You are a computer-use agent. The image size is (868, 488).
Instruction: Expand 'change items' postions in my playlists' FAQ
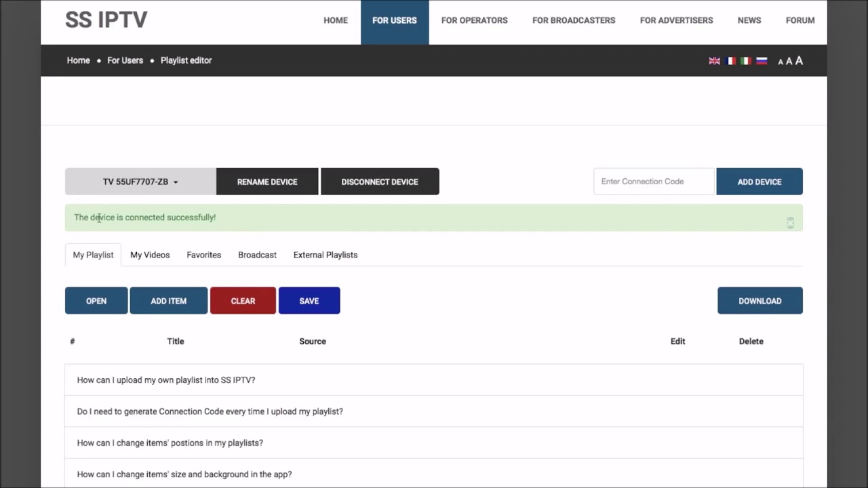click(x=434, y=443)
